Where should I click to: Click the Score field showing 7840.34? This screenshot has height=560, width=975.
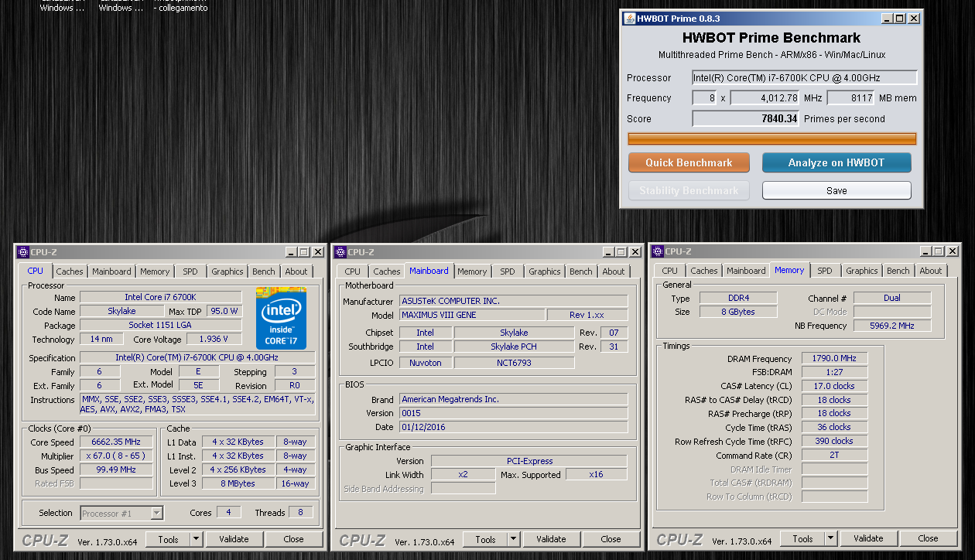745,118
